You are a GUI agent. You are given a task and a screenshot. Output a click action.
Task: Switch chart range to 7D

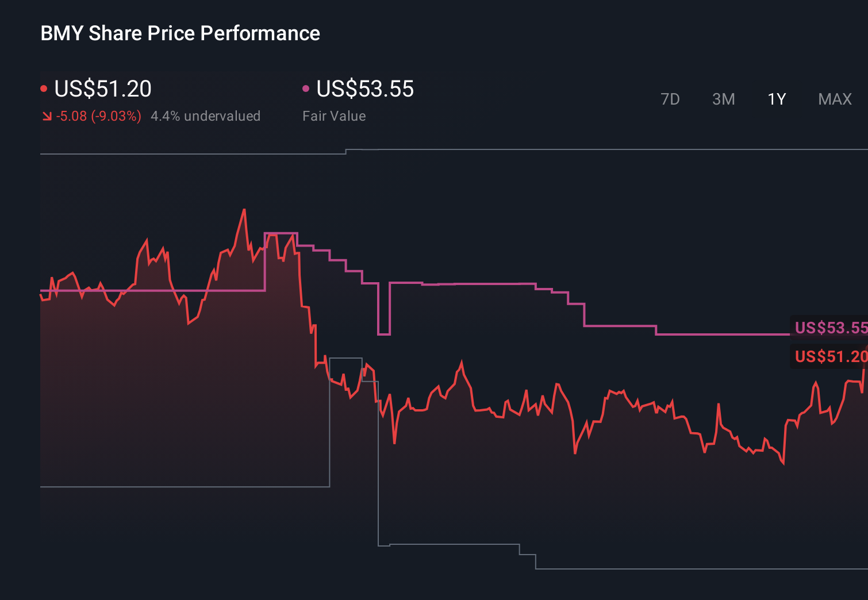point(670,99)
